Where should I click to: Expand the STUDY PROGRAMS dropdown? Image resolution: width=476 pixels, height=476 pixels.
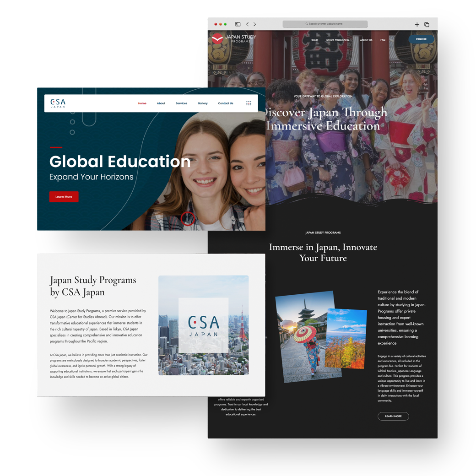338,40
